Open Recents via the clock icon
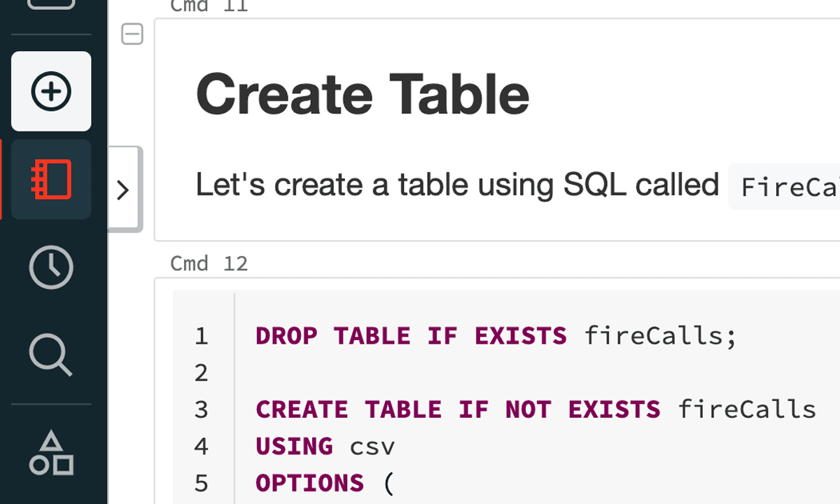Screen dimensions: 840x504 click(51, 267)
